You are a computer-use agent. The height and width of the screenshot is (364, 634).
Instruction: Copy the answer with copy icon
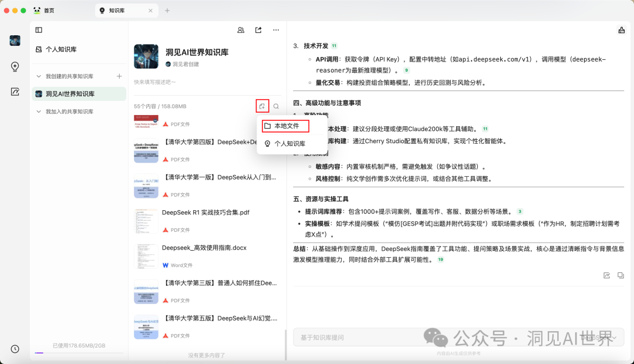620,275
